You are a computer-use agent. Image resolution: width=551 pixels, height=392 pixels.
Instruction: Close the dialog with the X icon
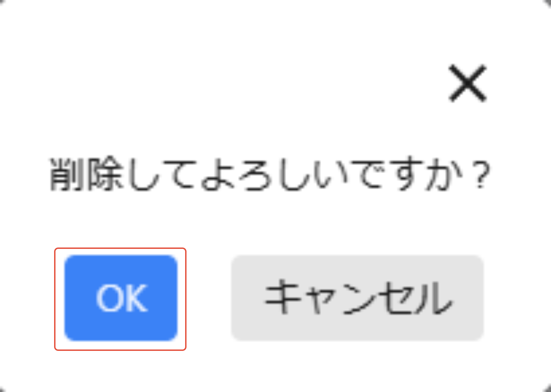click(468, 83)
